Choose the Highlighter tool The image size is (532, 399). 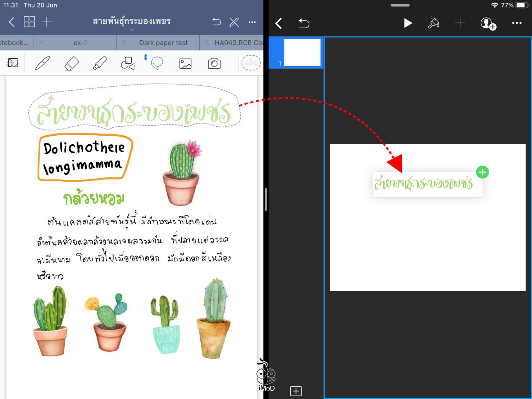[x=100, y=63]
